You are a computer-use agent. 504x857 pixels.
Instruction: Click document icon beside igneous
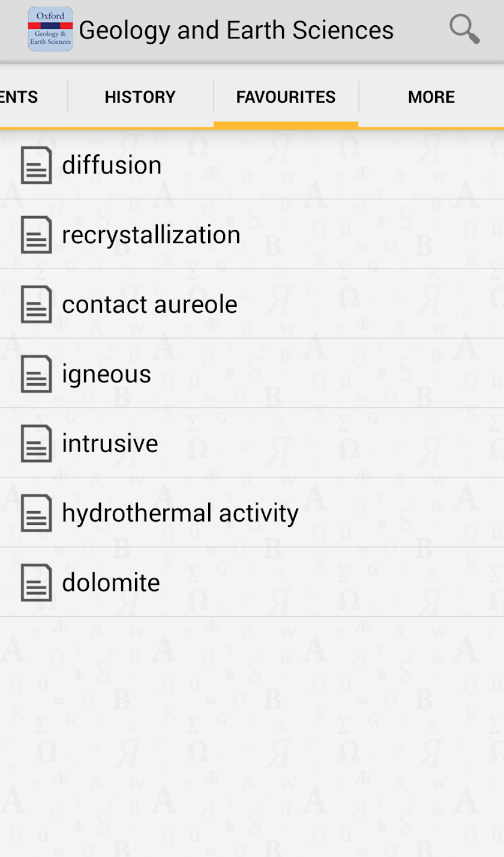(37, 374)
